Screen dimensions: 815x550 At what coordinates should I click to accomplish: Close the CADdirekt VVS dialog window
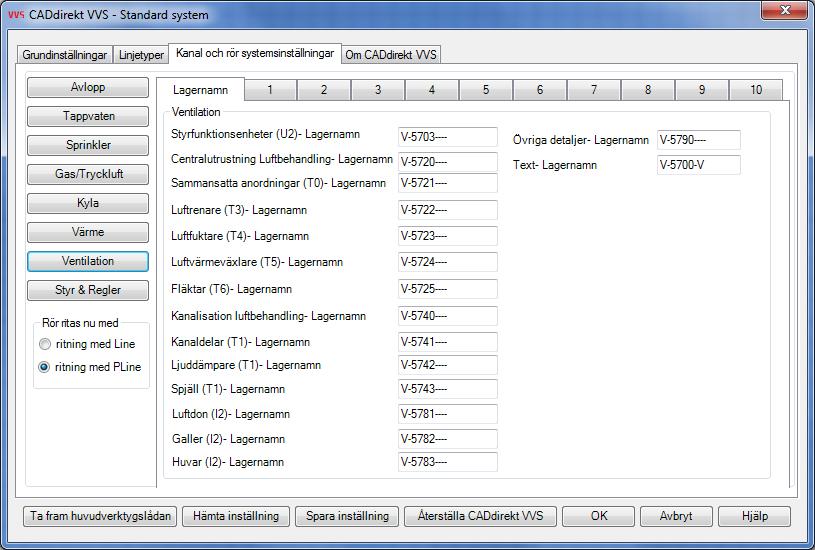point(784,10)
